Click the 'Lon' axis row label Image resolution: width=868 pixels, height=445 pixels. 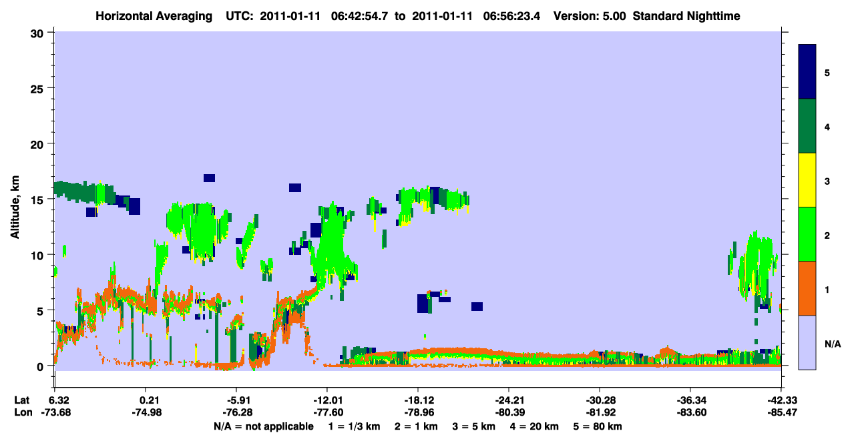coord(22,412)
